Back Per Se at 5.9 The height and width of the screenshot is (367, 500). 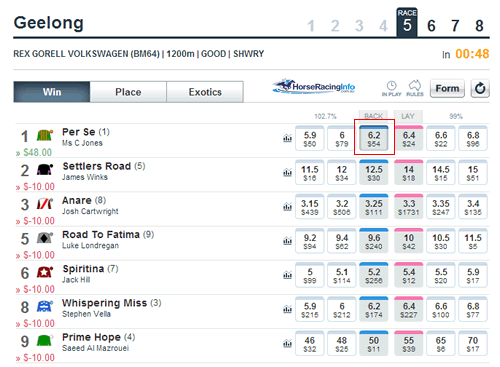[310, 138]
